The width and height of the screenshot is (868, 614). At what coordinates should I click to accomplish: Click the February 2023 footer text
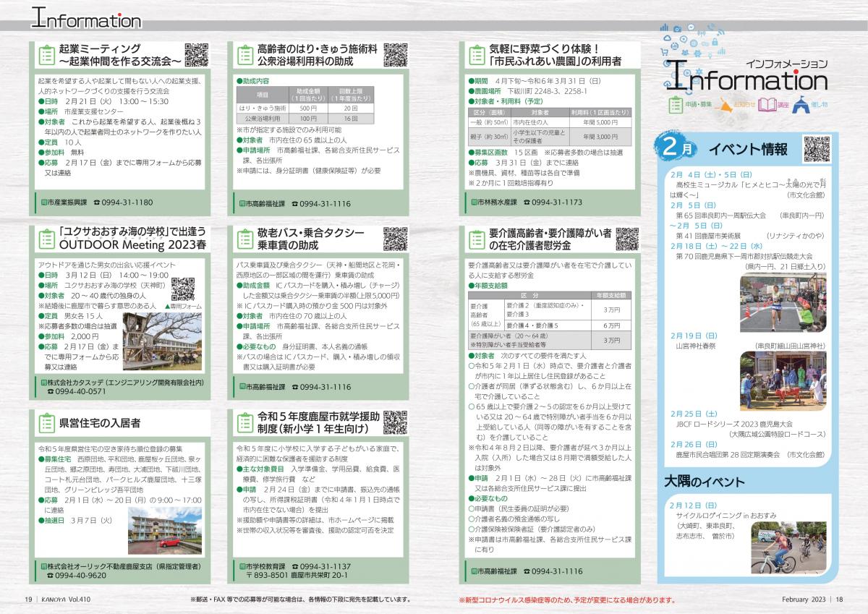pos(804,600)
